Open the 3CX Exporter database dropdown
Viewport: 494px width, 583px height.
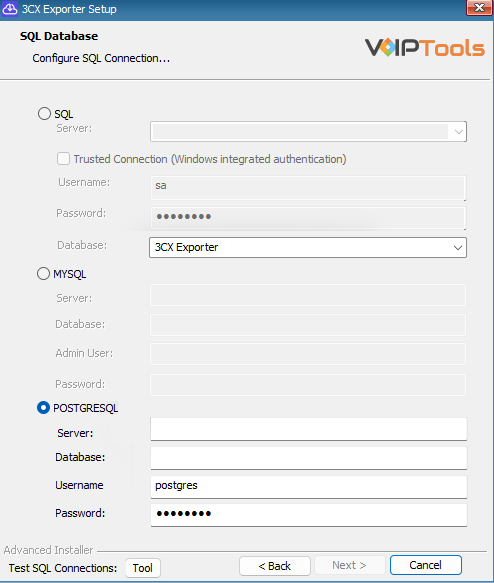pos(308,247)
